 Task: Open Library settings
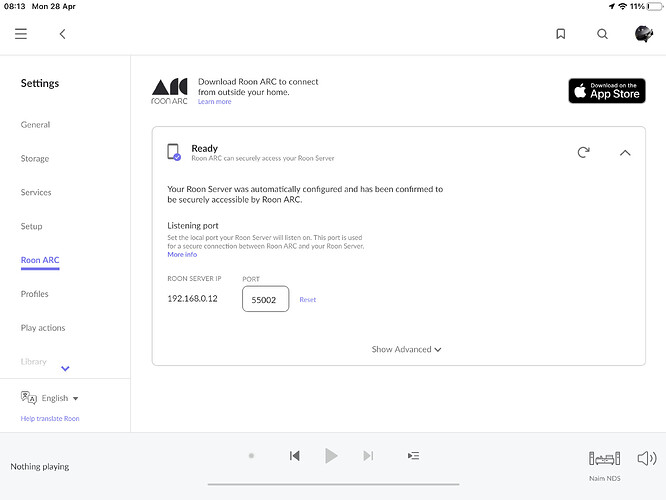tap(34, 362)
